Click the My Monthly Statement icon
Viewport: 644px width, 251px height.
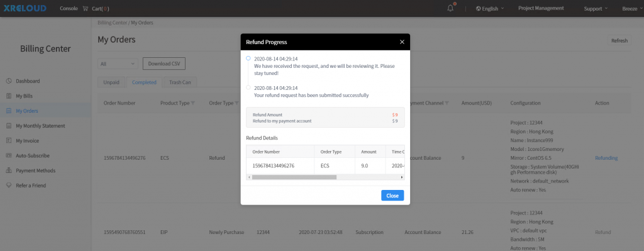click(x=9, y=126)
